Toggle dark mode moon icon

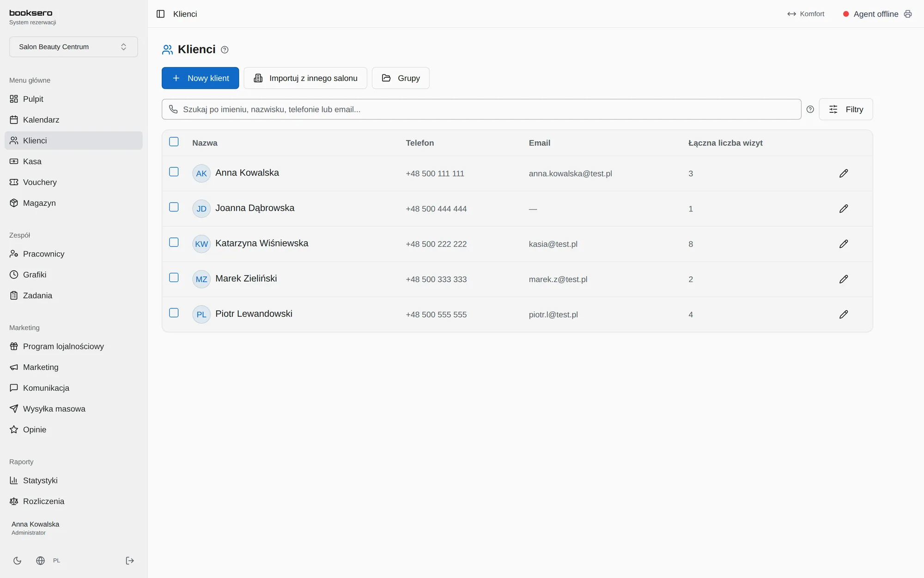[18, 560]
